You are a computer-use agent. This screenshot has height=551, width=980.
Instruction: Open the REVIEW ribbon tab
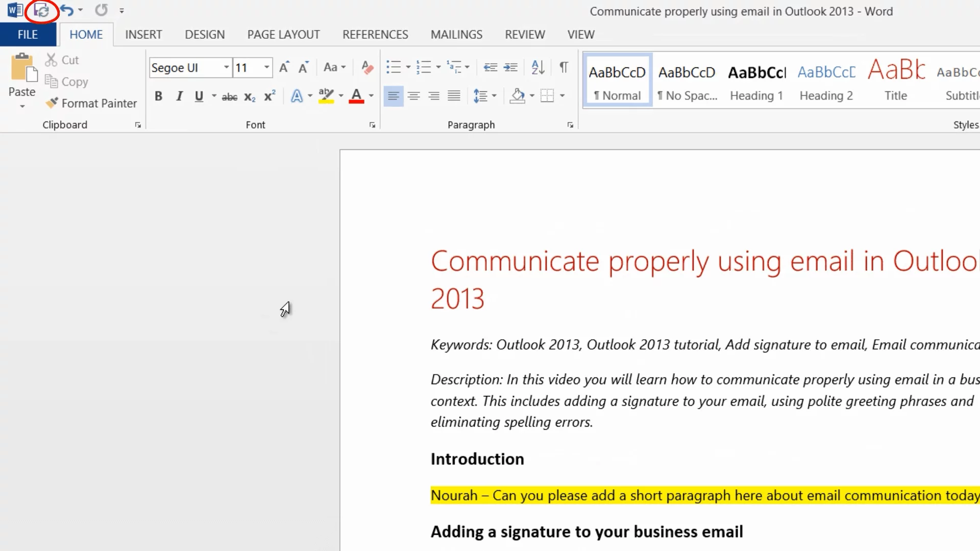[525, 35]
